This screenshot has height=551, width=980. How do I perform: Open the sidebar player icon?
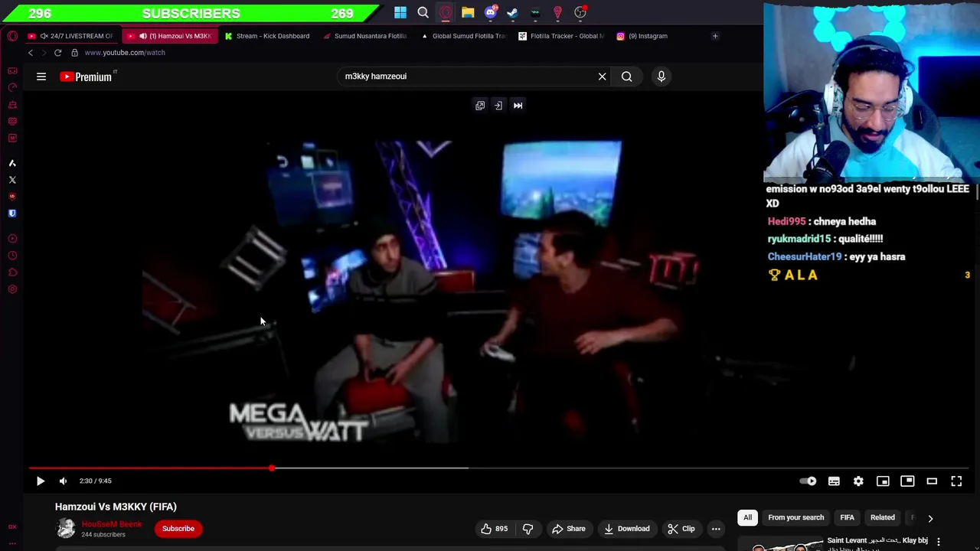(x=12, y=239)
